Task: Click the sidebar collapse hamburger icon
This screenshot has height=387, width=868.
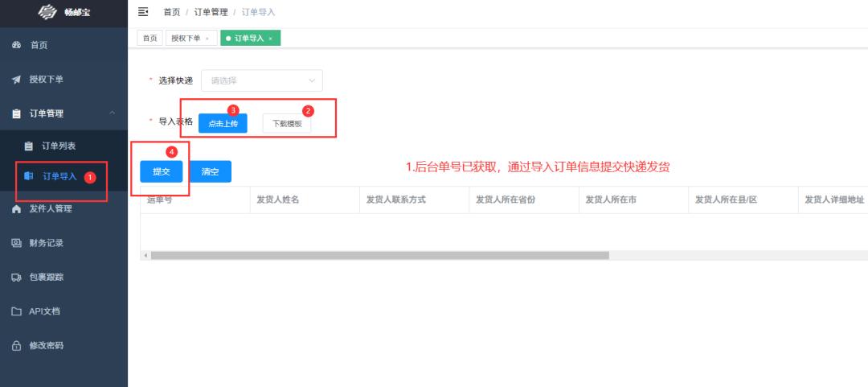Action: [x=143, y=11]
